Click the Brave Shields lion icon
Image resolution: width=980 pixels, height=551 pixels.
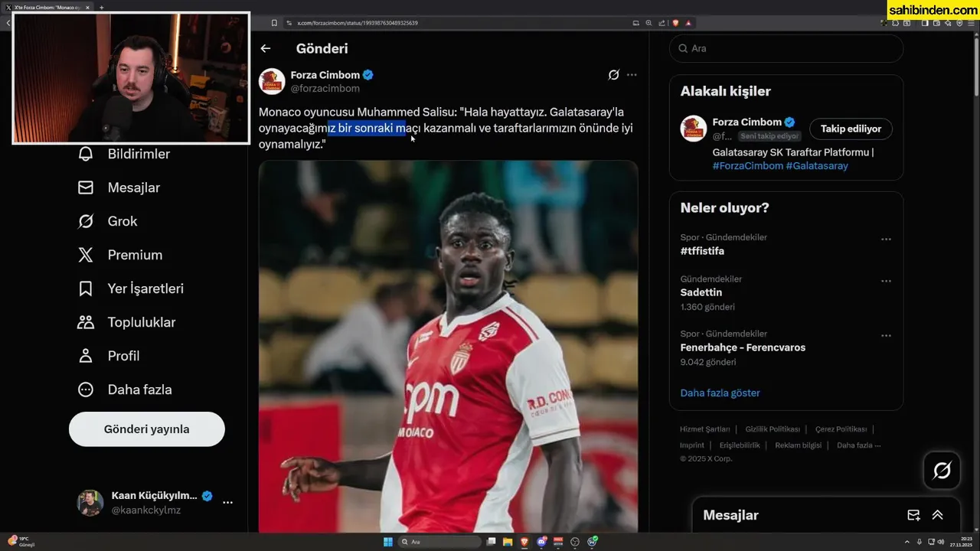pos(675,23)
